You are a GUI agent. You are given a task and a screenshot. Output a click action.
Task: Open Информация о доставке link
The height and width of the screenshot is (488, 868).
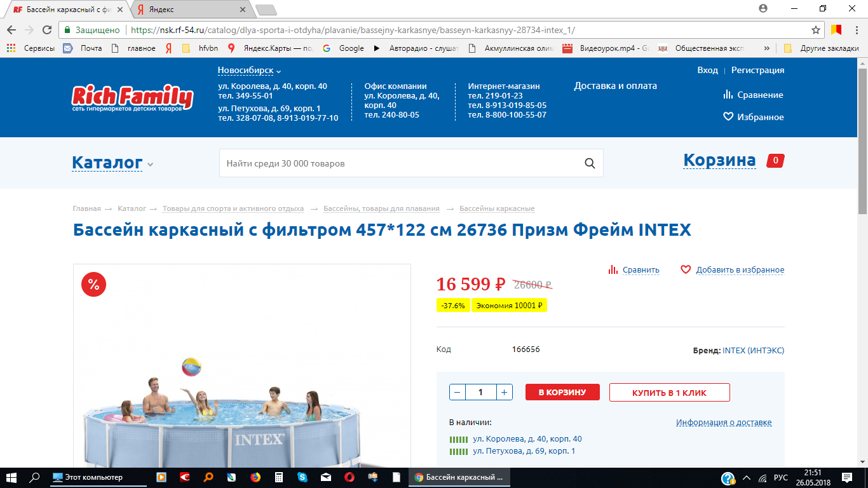(724, 423)
